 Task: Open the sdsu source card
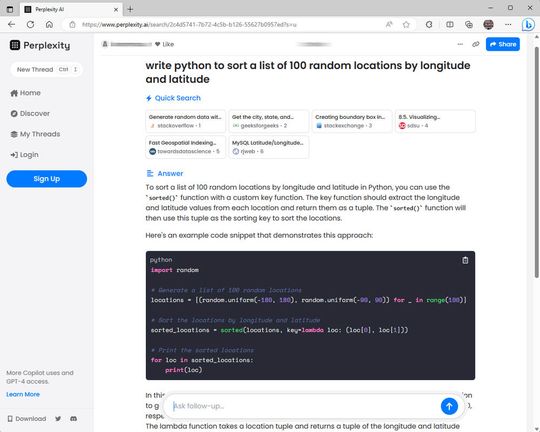pyautogui.click(x=435, y=121)
